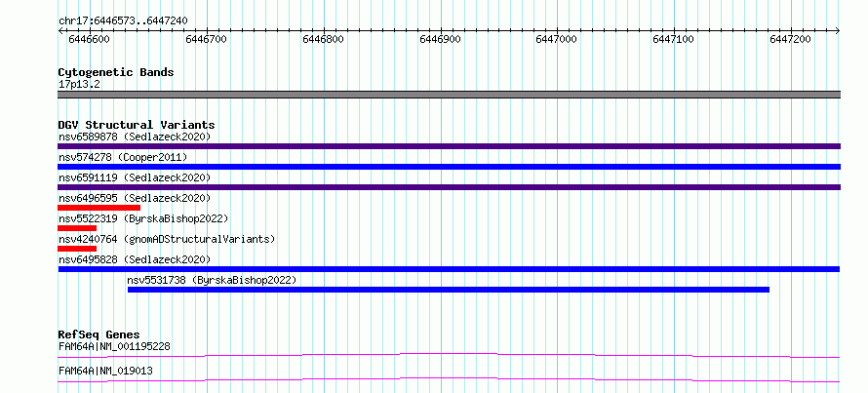Open variant nsv5522319 (ByrskaBishop2022) label
868x393 pixels.
point(143,218)
